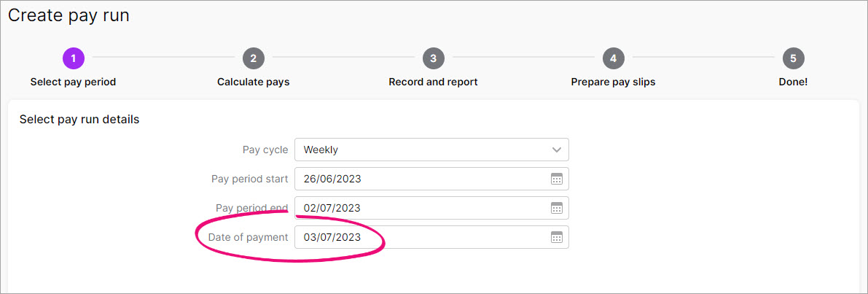Go to the Record and report step label

point(433,82)
